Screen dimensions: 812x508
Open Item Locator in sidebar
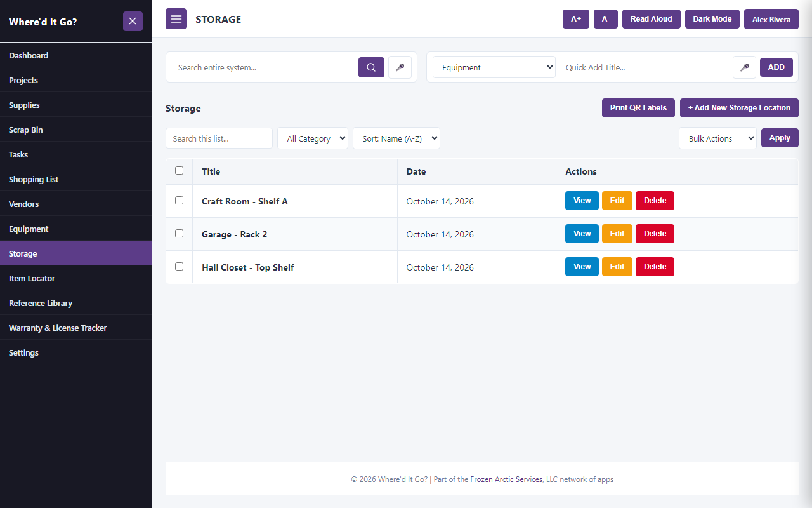tap(75, 278)
